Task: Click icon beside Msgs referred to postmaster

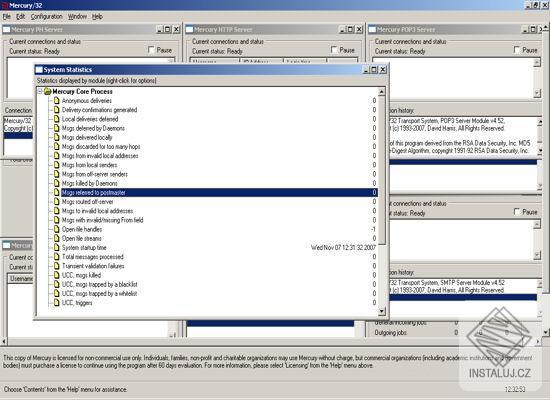Action: pos(56,192)
